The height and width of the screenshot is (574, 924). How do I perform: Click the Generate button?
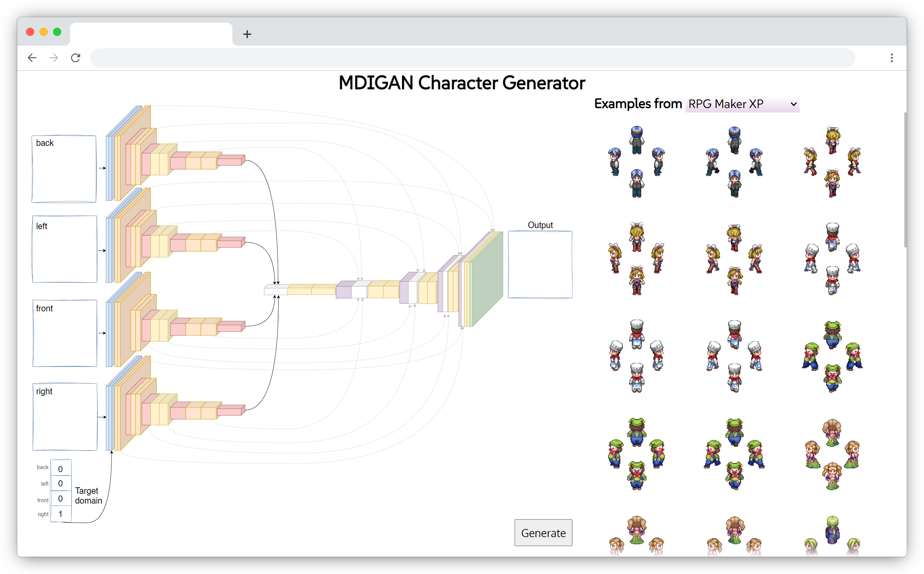pos(543,533)
